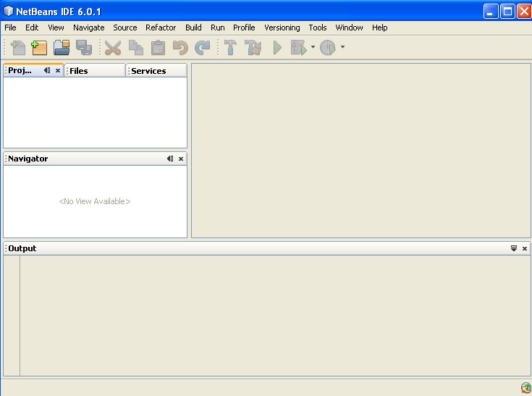Click the Redo arrow icon
This screenshot has height=396, width=532.
(202, 47)
